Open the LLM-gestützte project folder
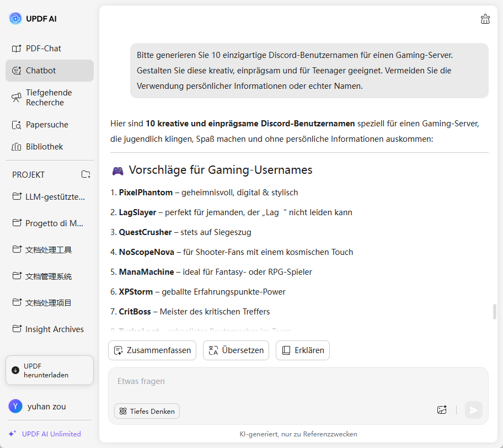This screenshot has width=503, height=448. tap(55, 196)
